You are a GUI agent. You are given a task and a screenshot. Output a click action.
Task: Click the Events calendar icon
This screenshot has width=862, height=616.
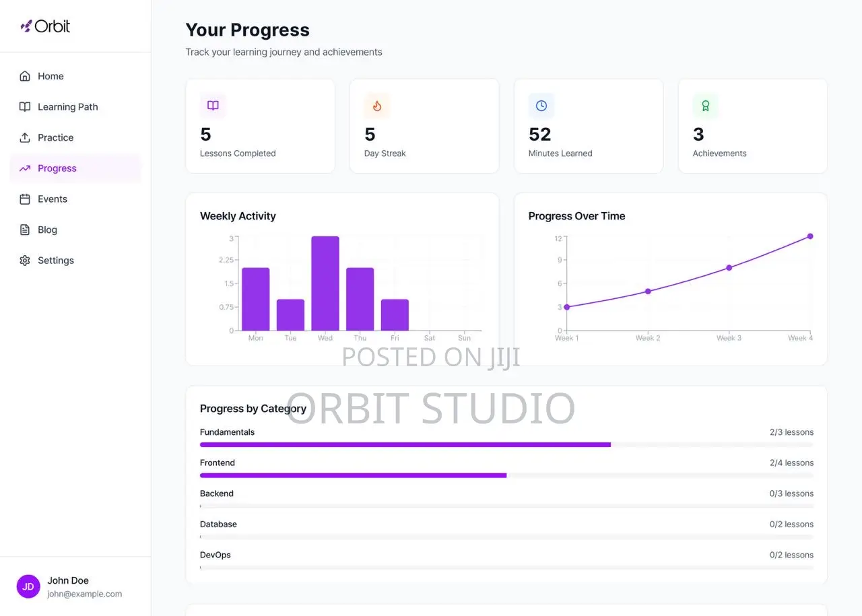[25, 199]
